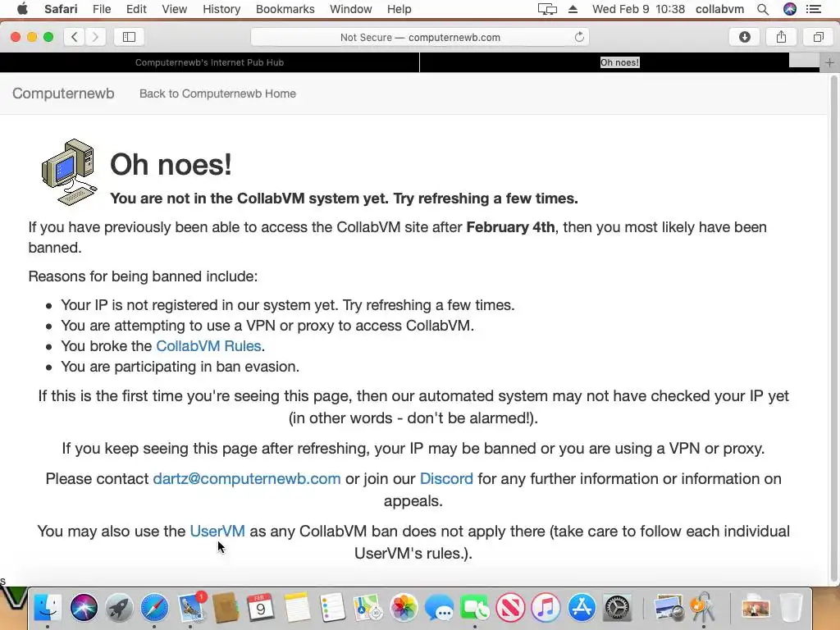Open Notification Center list icon
This screenshot has height=630, width=840.
(814, 9)
